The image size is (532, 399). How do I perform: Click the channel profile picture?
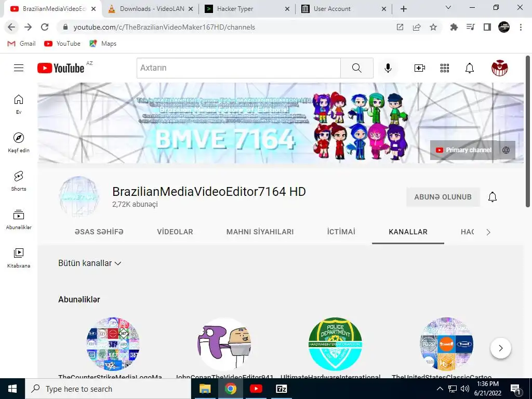pos(79,197)
